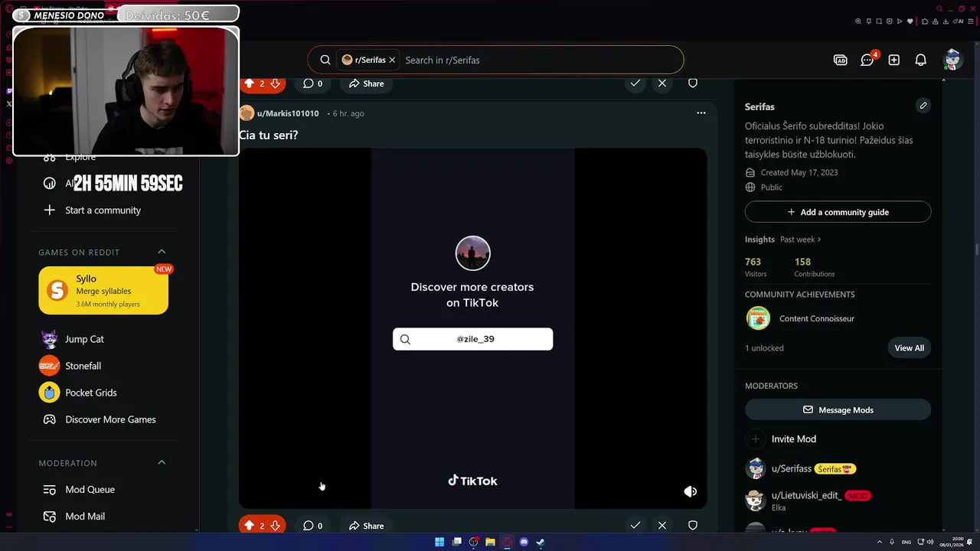Open mod shield above u/Markis101010 post
This screenshot has height=551, width=980.
tap(693, 83)
